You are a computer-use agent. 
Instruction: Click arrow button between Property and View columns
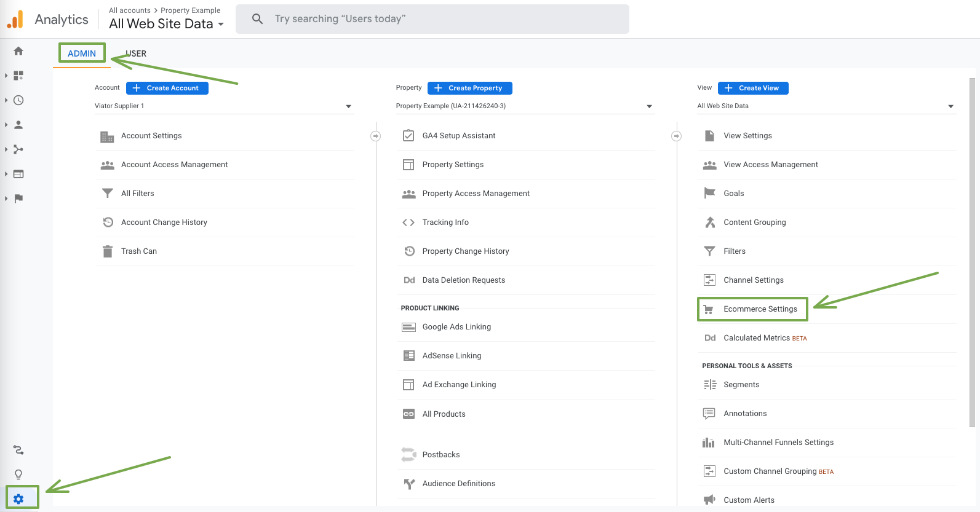tap(676, 136)
